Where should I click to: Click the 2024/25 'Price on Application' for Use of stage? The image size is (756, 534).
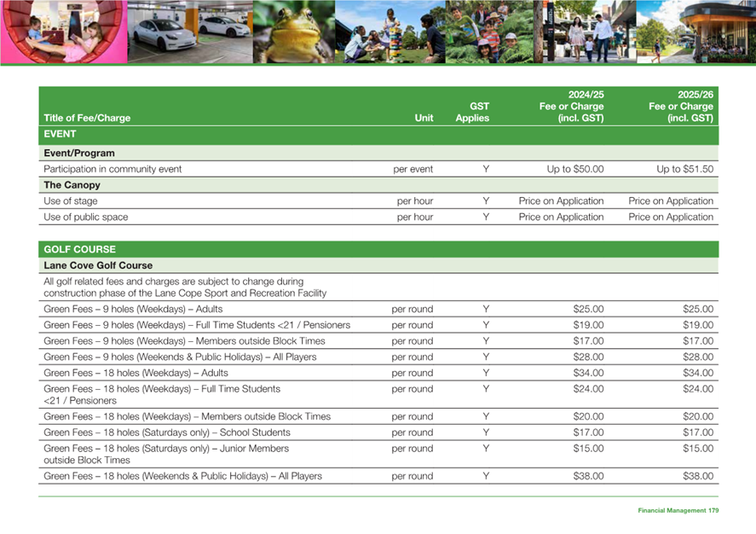561,200
